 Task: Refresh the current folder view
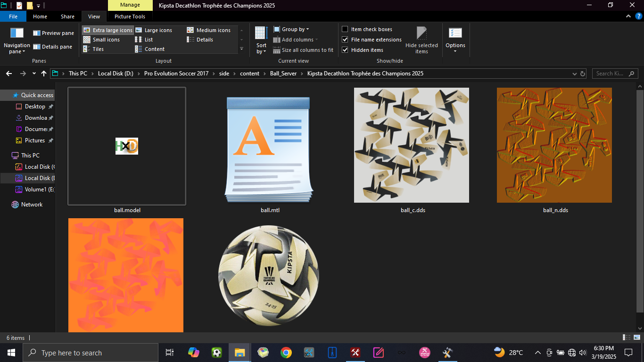[583, 74]
